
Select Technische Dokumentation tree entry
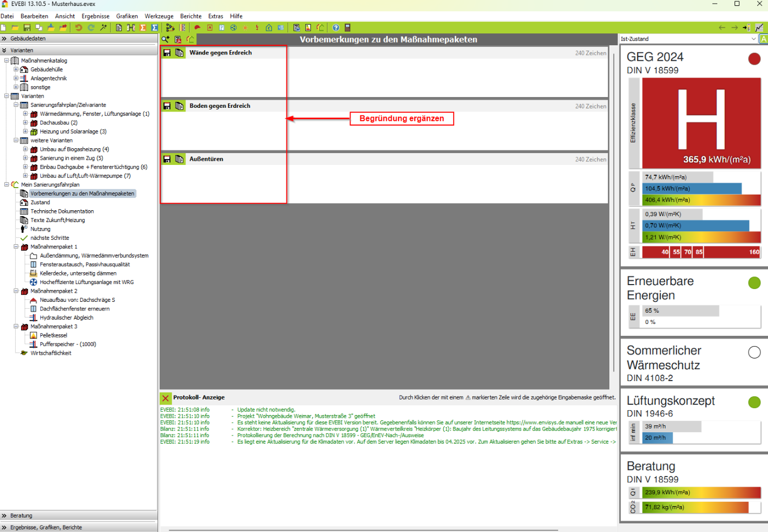[62, 211]
